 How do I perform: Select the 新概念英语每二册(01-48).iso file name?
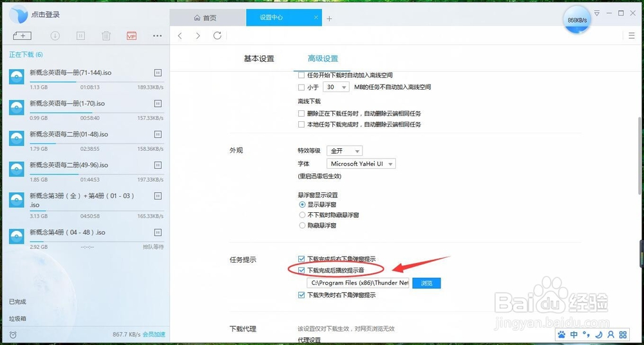point(69,135)
